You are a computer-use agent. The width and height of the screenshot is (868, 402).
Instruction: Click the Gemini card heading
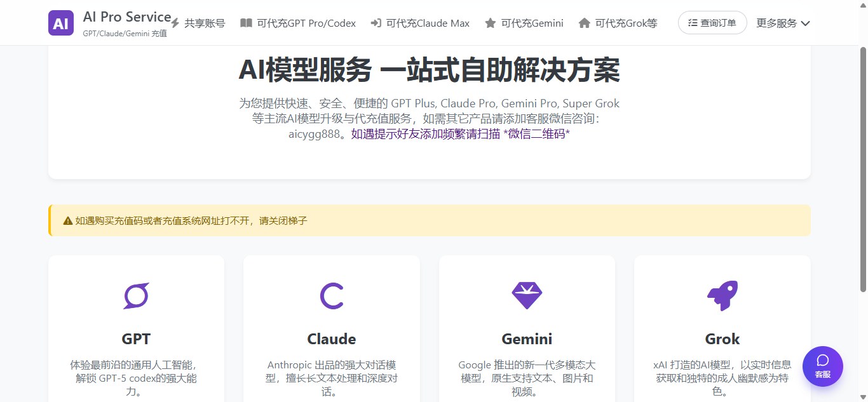[527, 338]
